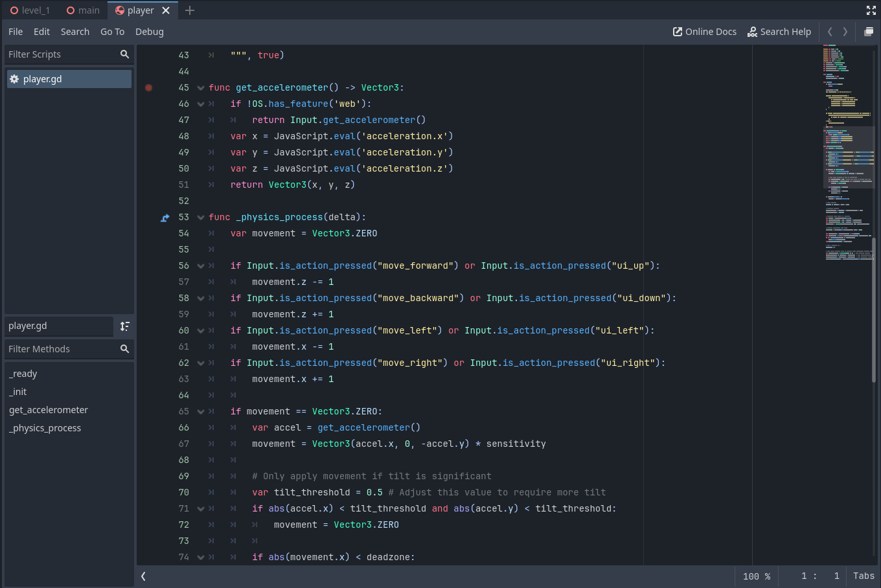Fold move_backward if block line 58
The image size is (881, 588).
point(201,299)
